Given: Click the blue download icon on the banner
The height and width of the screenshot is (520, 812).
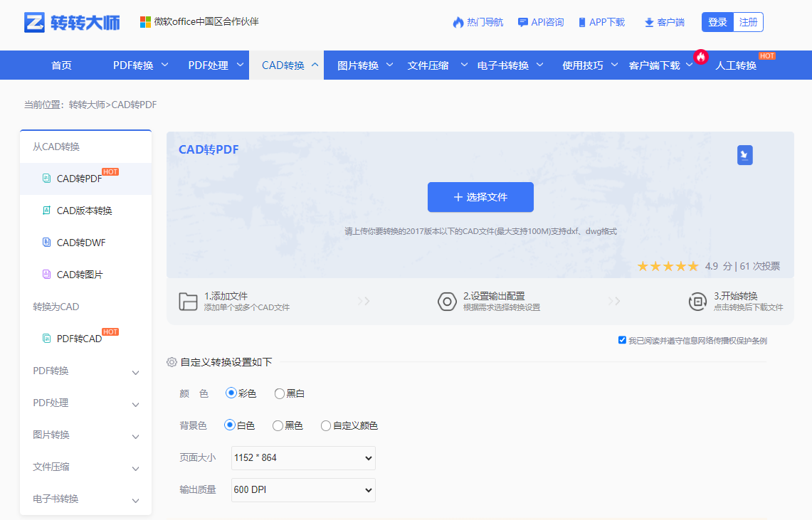Looking at the screenshot, I should 744,154.
